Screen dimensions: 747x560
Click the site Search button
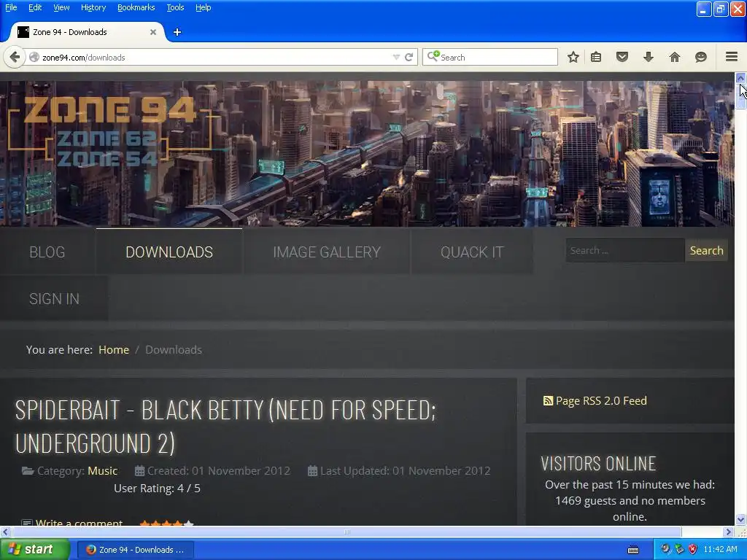click(x=706, y=251)
